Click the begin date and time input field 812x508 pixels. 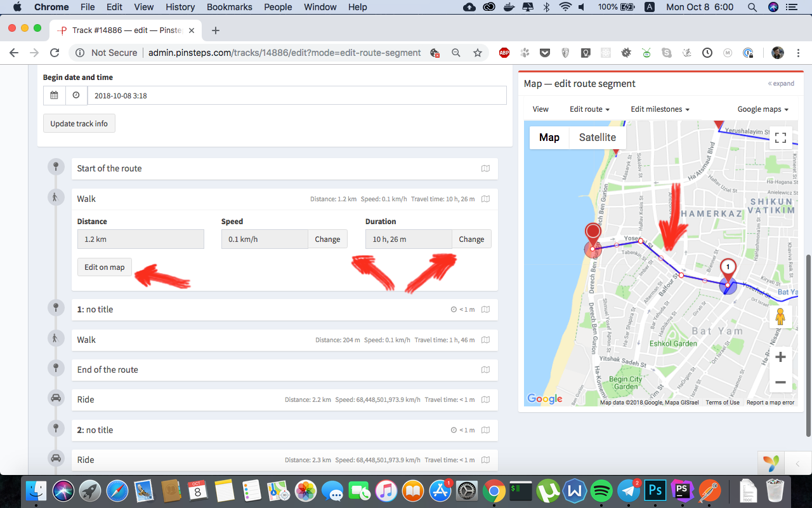(x=297, y=95)
